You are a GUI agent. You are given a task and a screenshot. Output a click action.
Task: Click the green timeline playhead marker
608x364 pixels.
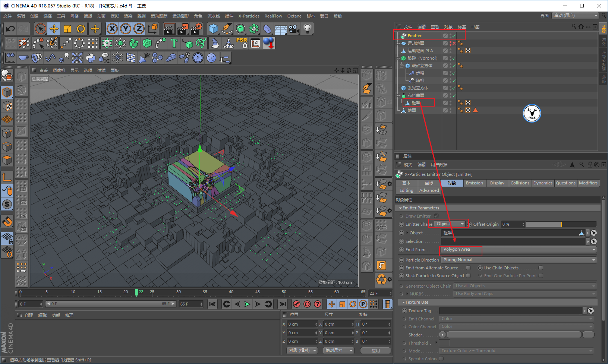pyautogui.click(x=137, y=292)
